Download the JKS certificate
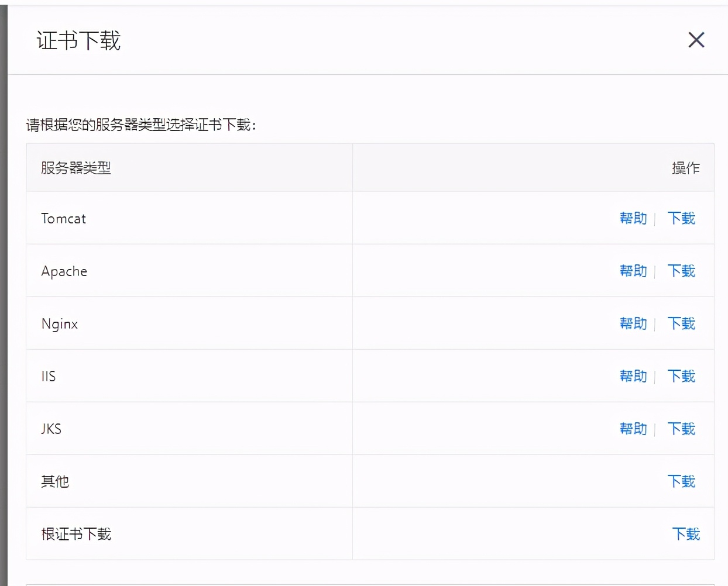Image resolution: width=728 pixels, height=586 pixels. (x=681, y=429)
